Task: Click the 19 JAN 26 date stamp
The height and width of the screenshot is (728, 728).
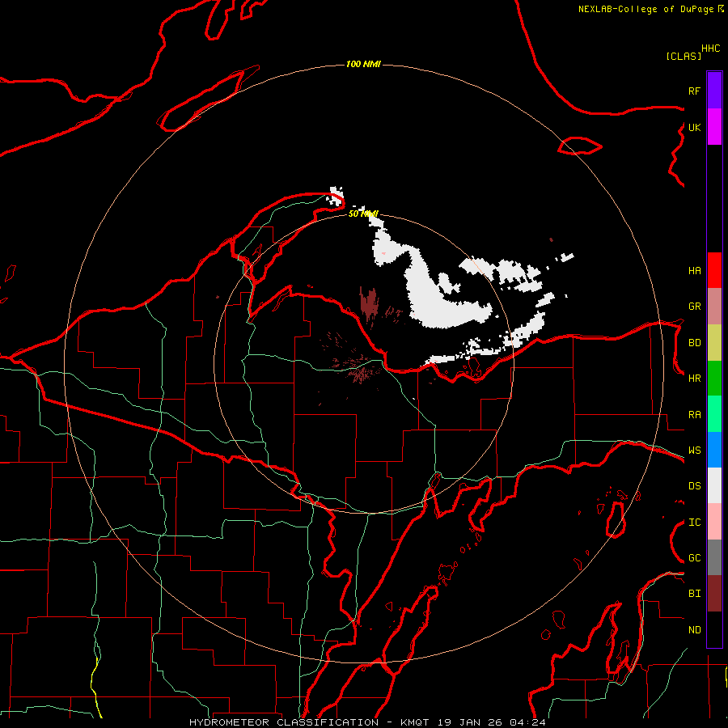Action: 471,722
